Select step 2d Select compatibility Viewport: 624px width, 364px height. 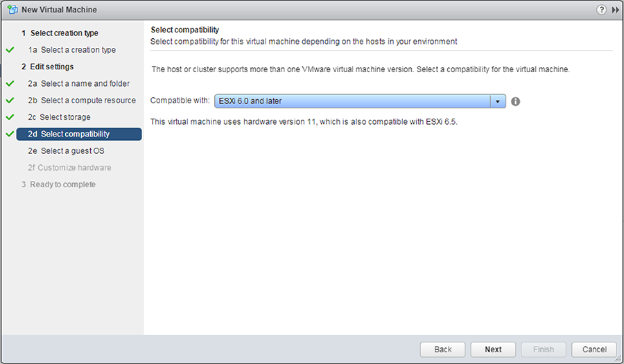click(79, 134)
